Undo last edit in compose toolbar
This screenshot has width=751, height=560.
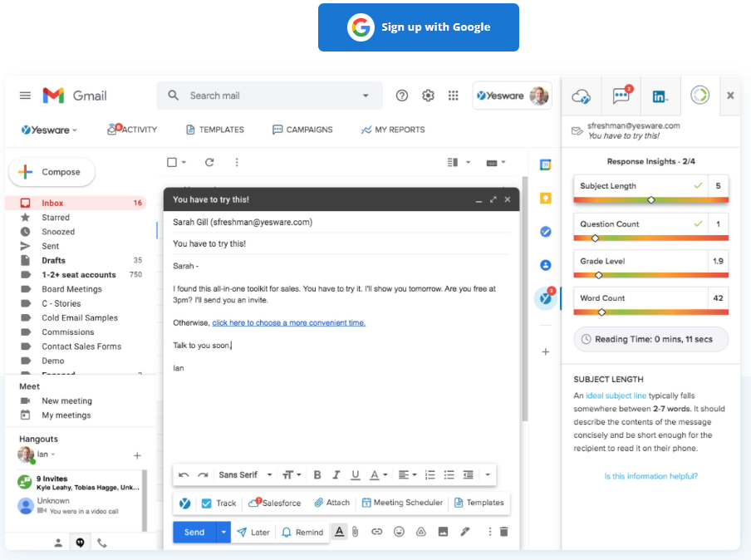[x=184, y=474]
